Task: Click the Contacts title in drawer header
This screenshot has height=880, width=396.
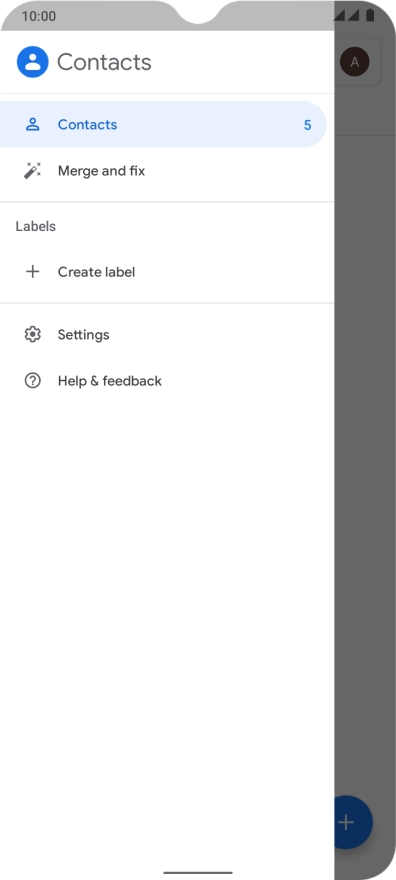Action: [x=104, y=62]
